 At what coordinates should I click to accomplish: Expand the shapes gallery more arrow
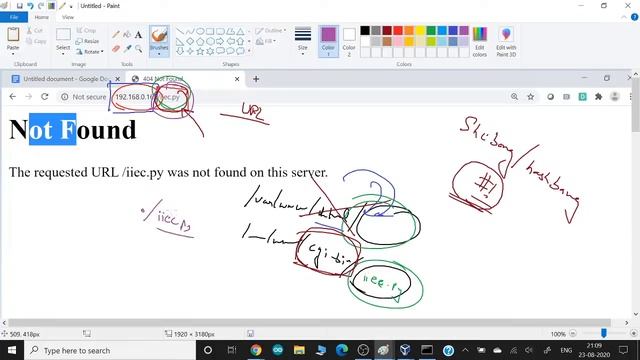tap(249, 51)
